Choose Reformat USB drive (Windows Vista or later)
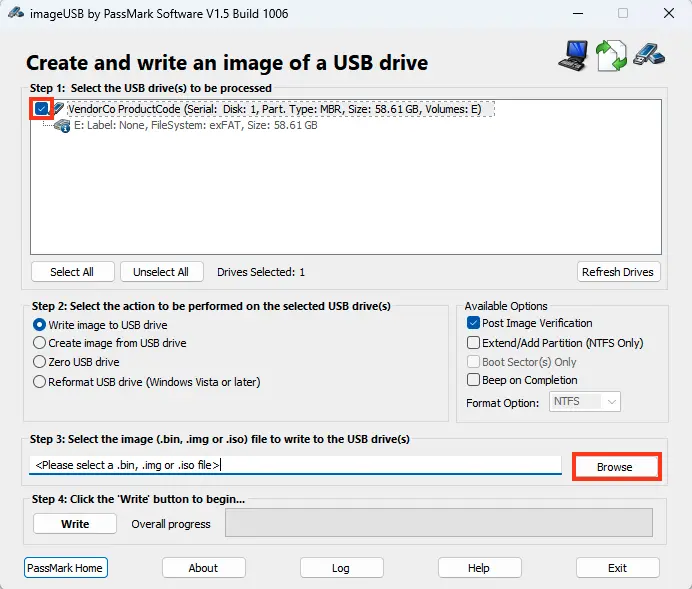This screenshot has width=692, height=589. click(147, 382)
